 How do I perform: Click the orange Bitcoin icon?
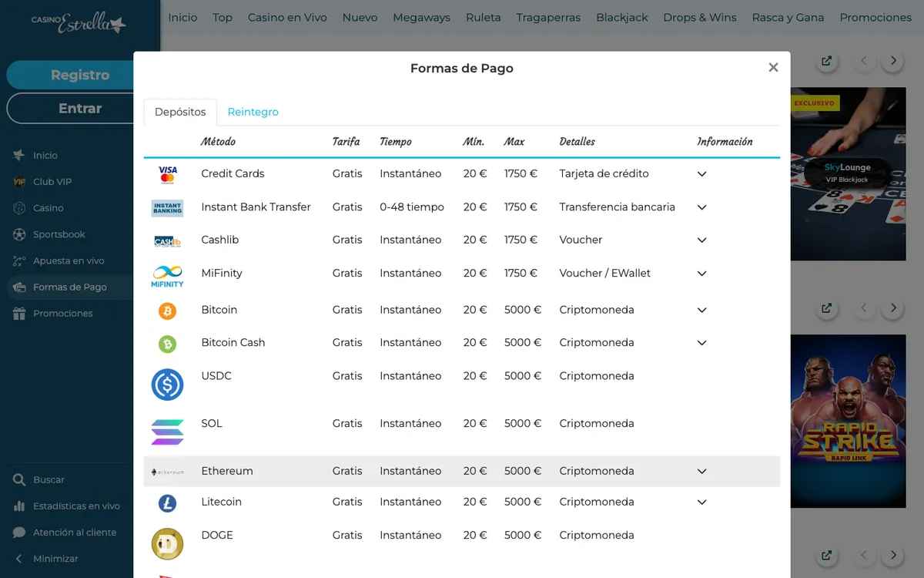[x=167, y=311]
